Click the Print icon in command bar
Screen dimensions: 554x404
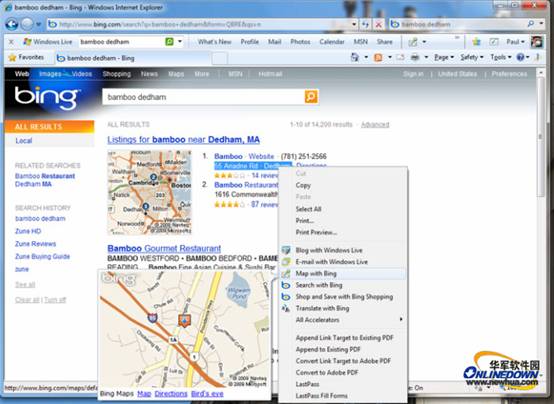click(x=415, y=57)
